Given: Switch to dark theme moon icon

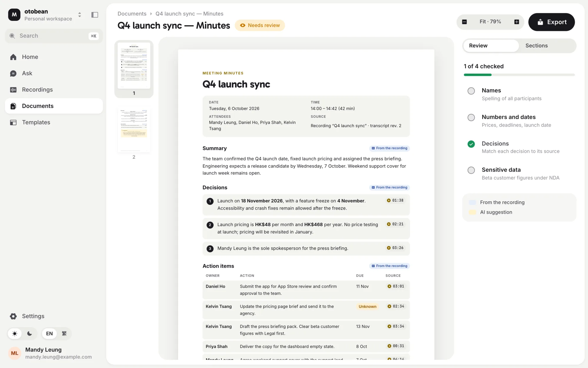Looking at the screenshot, I should point(29,334).
